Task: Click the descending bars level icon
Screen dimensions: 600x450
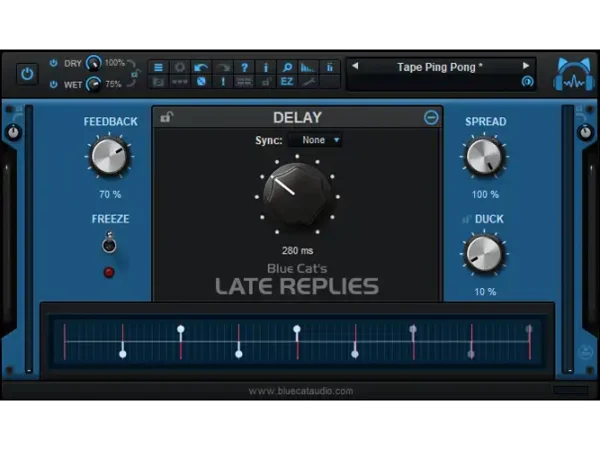Action: (308, 68)
